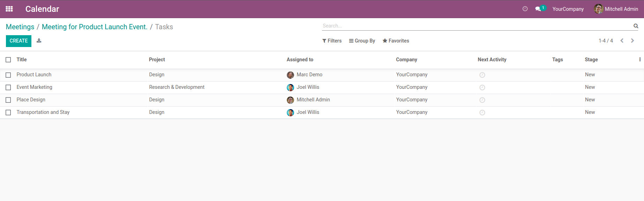Select the Transportation and Stay checkbox

[x=8, y=113]
